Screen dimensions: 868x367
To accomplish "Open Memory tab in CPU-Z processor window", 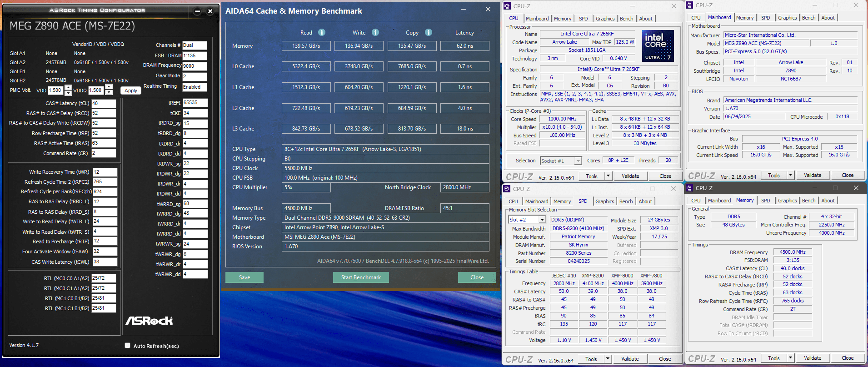I will [563, 19].
